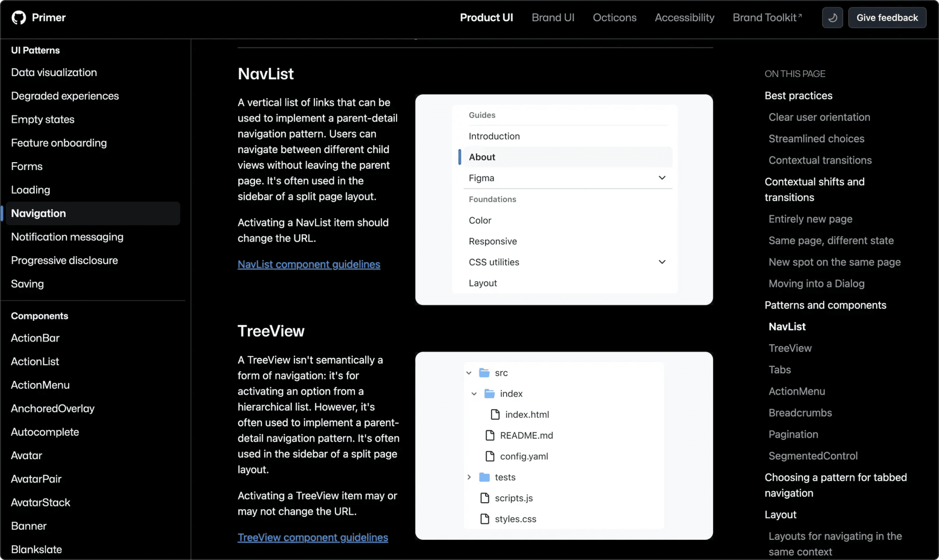Jump to Breadcrumbs in page outline
Screen dimensions: 939x560
pos(800,413)
